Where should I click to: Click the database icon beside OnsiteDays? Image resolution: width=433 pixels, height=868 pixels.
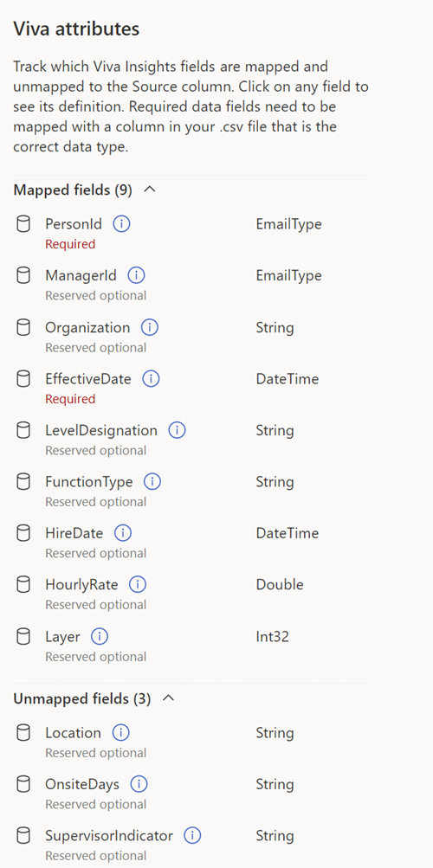pos(23,784)
